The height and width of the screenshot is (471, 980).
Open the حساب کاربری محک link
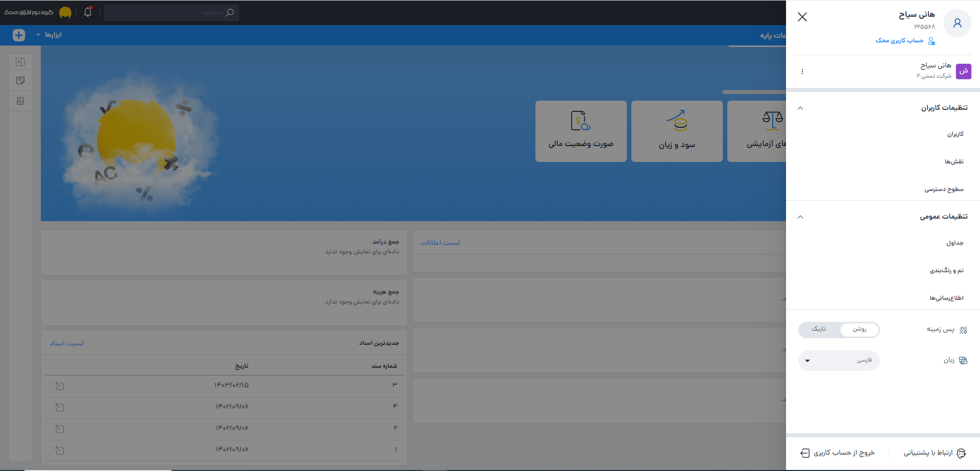point(905,41)
